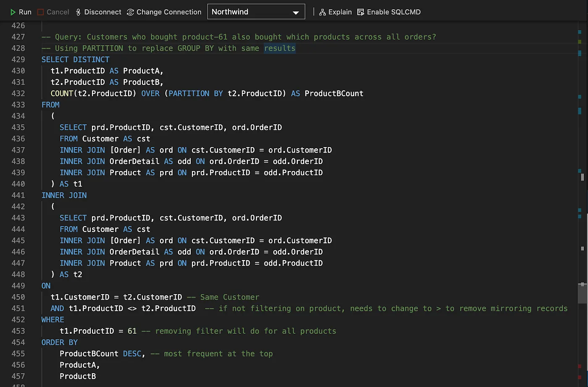This screenshot has width=588, height=387.
Task: Click t2.ProductID AS ProductB line
Action: pos(107,82)
